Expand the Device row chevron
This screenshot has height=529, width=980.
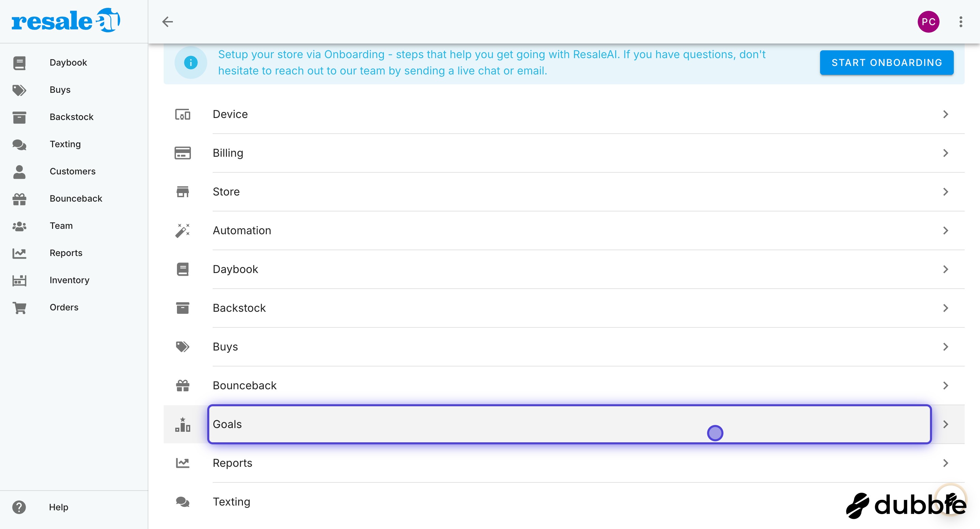click(946, 114)
